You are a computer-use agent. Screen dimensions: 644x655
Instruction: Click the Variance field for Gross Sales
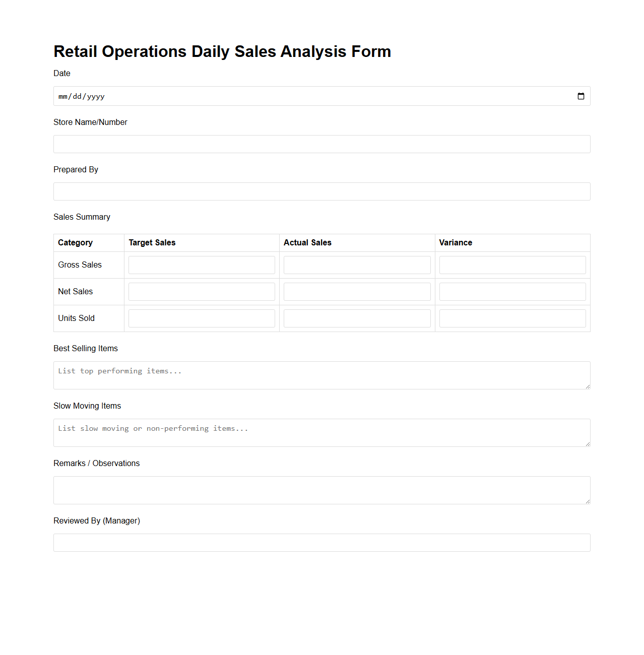[x=512, y=265]
